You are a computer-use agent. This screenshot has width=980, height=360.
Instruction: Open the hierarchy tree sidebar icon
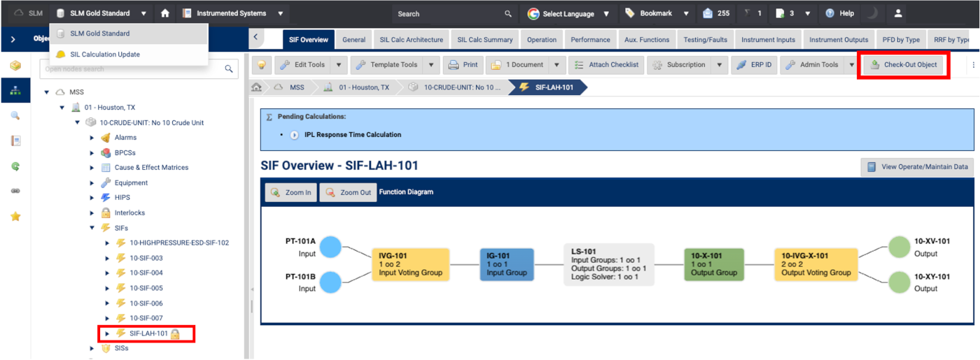15,90
